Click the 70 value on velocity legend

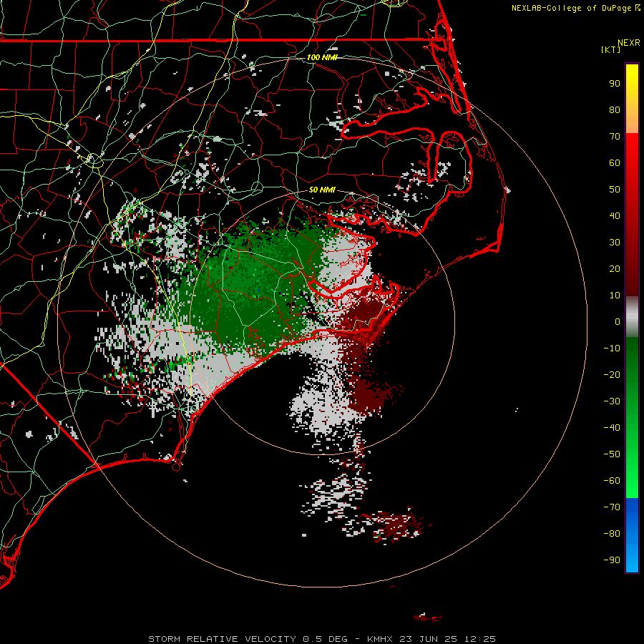(x=615, y=137)
